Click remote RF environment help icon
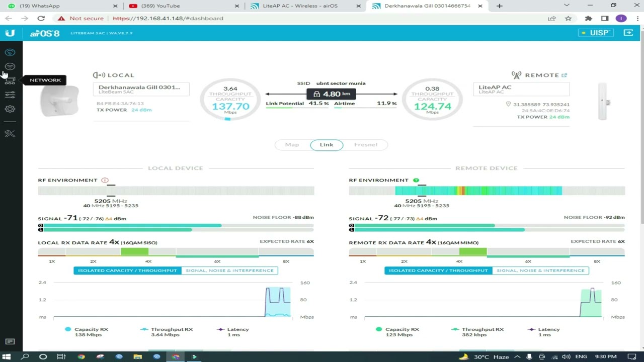The image size is (644, 362). point(416,180)
